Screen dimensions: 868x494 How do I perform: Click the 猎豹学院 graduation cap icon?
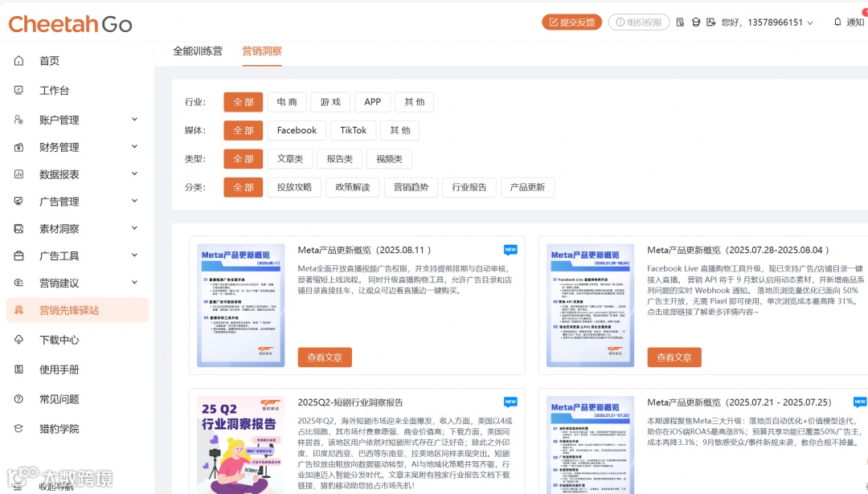[x=18, y=429]
